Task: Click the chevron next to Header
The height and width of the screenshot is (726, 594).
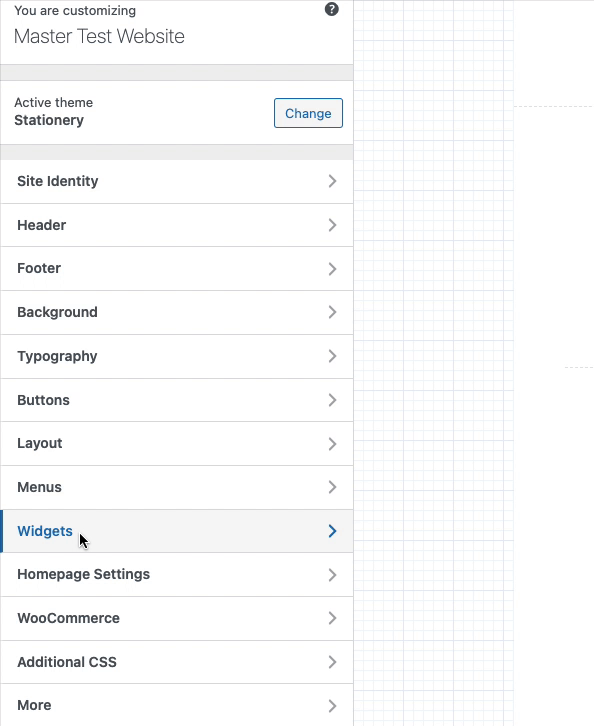Action: (x=332, y=225)
